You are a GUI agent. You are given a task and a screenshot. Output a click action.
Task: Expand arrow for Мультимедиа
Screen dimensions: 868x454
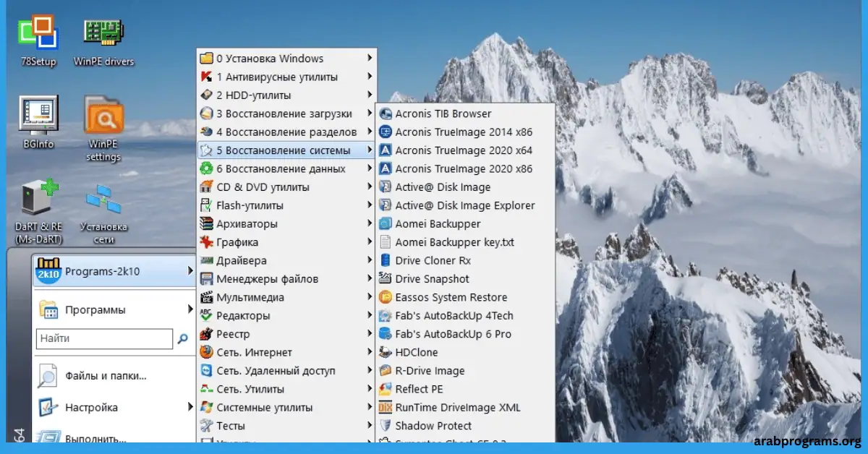tap(370, 297)
